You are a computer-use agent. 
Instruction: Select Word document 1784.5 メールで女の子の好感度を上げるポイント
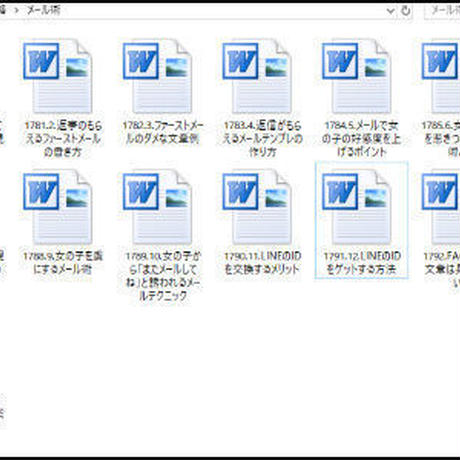[x=361, y=98]
